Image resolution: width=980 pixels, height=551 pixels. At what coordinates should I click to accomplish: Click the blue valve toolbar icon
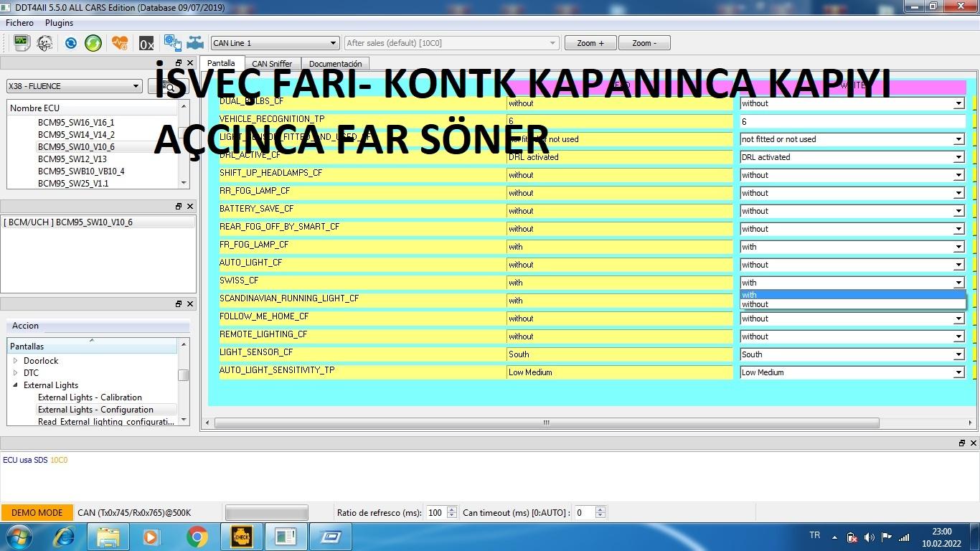(x=195, y=43)
